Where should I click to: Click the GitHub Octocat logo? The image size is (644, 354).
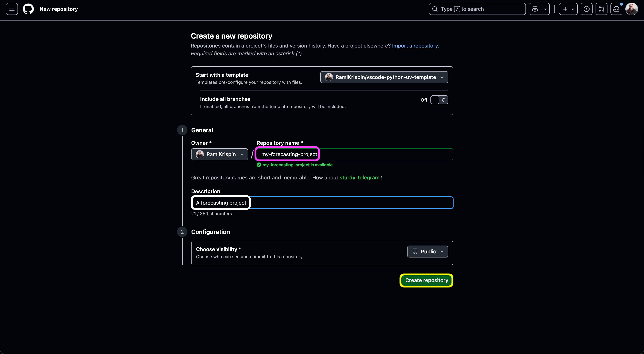[x=28, y=9]
